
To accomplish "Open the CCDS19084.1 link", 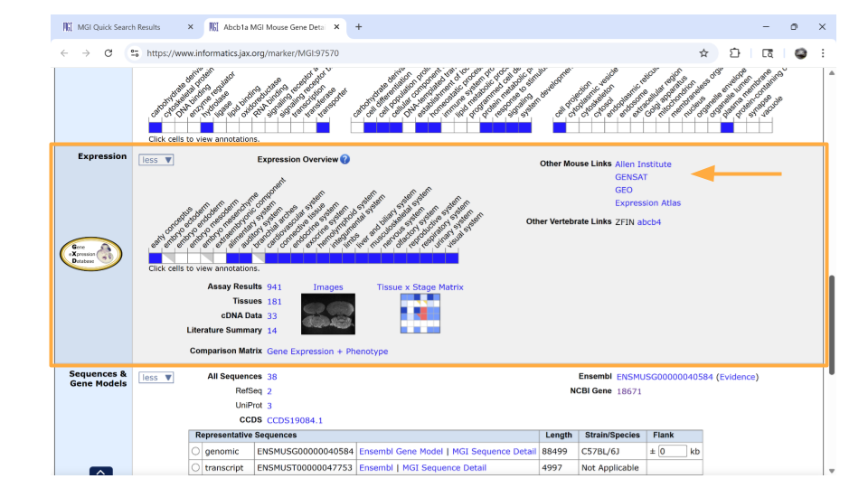I will tap(295, 420).
